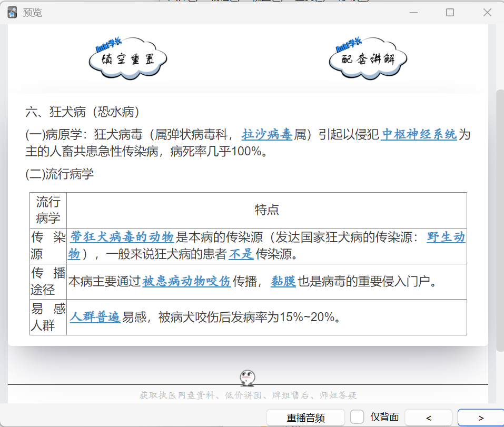Click the Anki preview window icon
The image size is (504, 427).
tap(12, 13)
